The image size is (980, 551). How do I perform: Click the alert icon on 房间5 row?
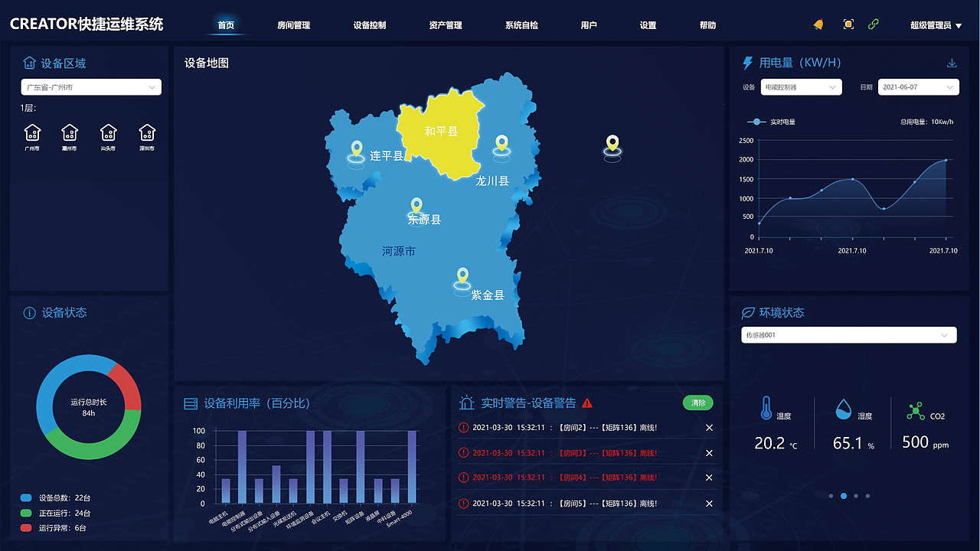pyautogui.click(x=463, y=503)
